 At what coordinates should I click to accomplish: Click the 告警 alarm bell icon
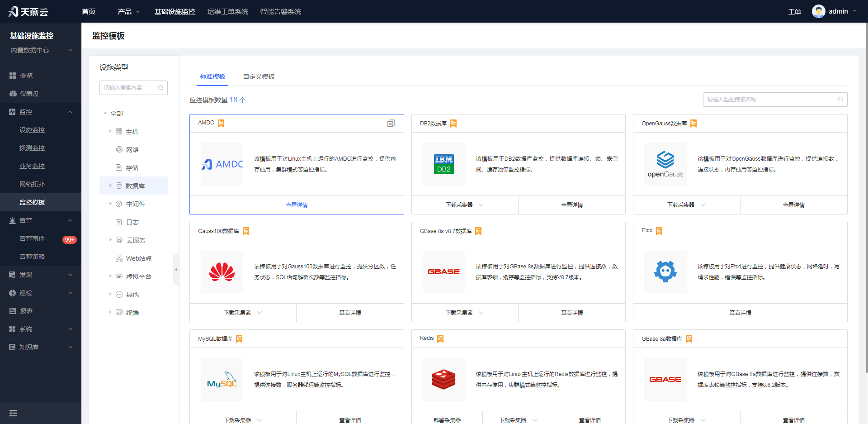point(13,220)
